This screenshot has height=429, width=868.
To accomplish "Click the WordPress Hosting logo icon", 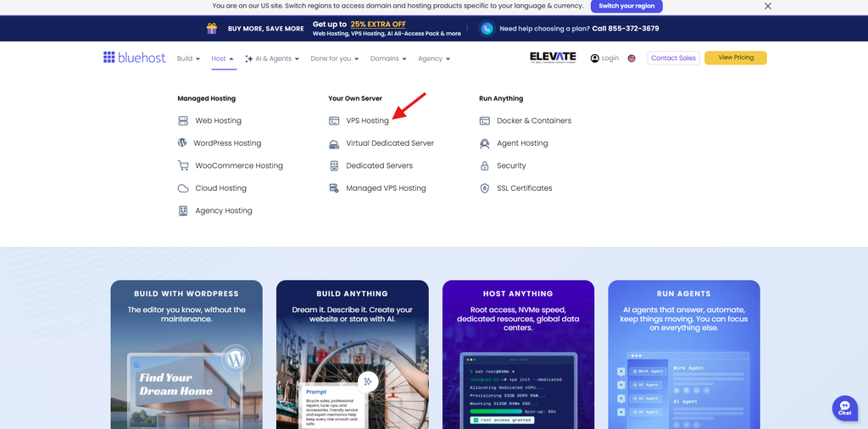I will click(182, 142).
